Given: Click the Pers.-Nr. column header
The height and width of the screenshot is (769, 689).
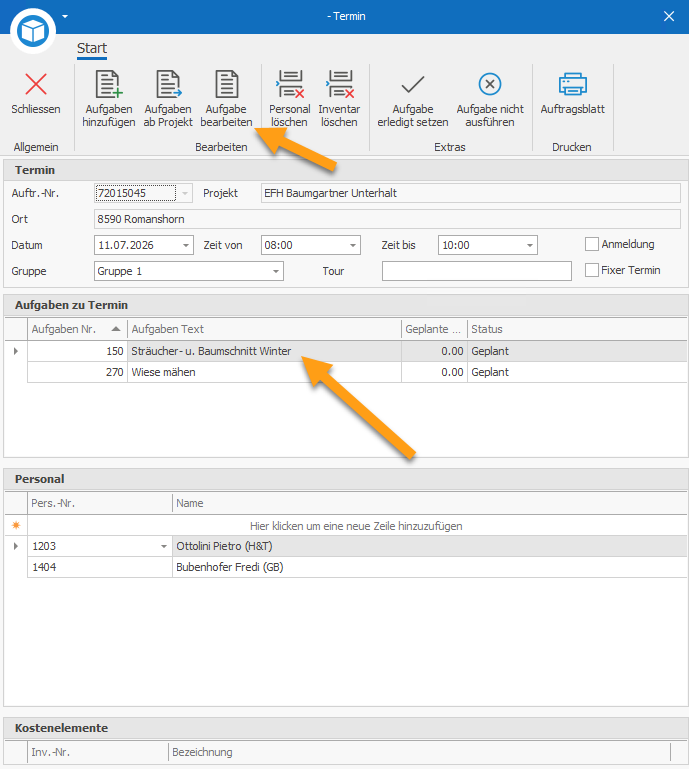Looking at the screenshot, I should [x=100, y=503].
